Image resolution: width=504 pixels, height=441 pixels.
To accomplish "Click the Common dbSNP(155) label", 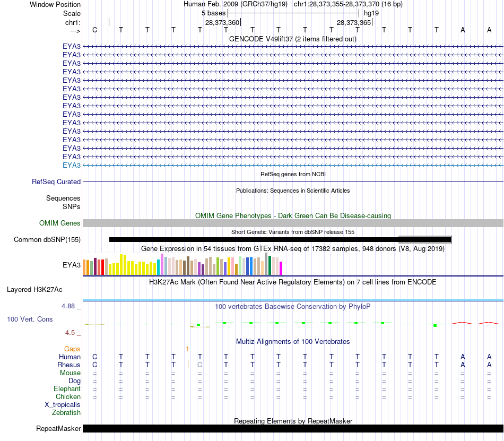I will [47, 239].
